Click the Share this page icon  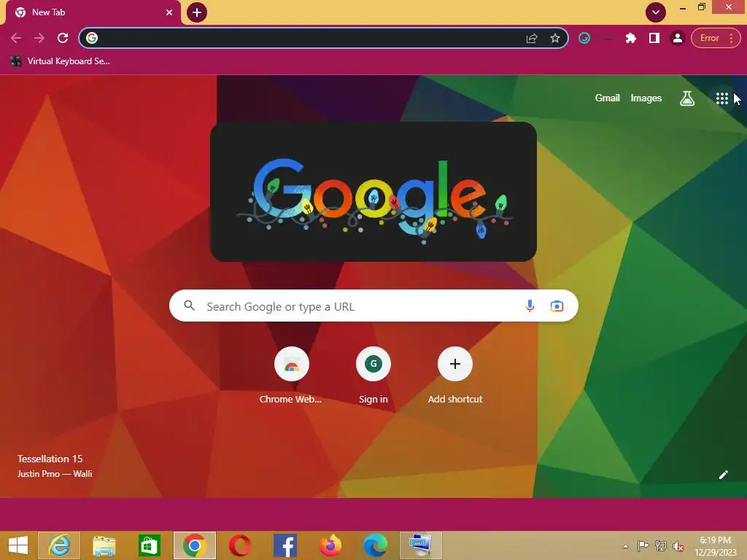(532, 39)
